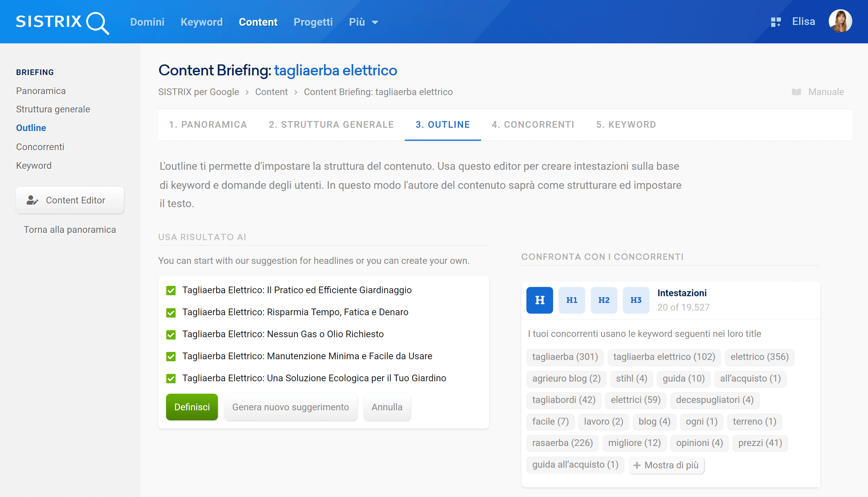
Task: Select the H3 headings filter
Action: 636,300
